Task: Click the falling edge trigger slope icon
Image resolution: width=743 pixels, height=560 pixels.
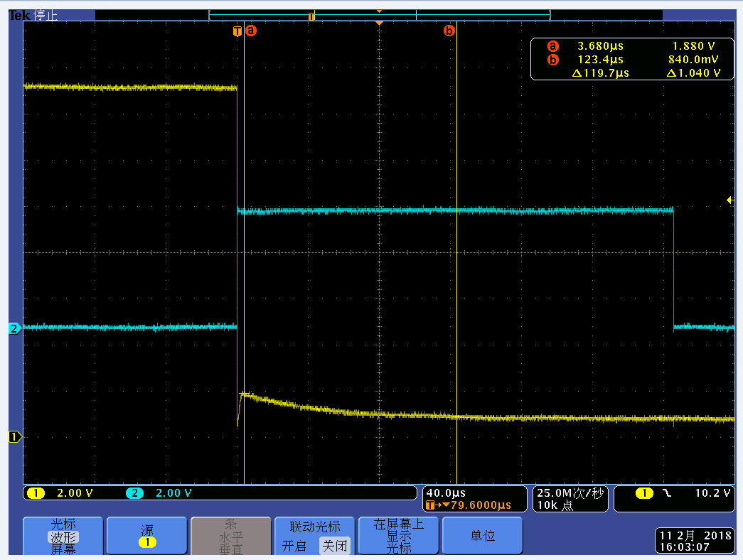Action: coord(667,493)
